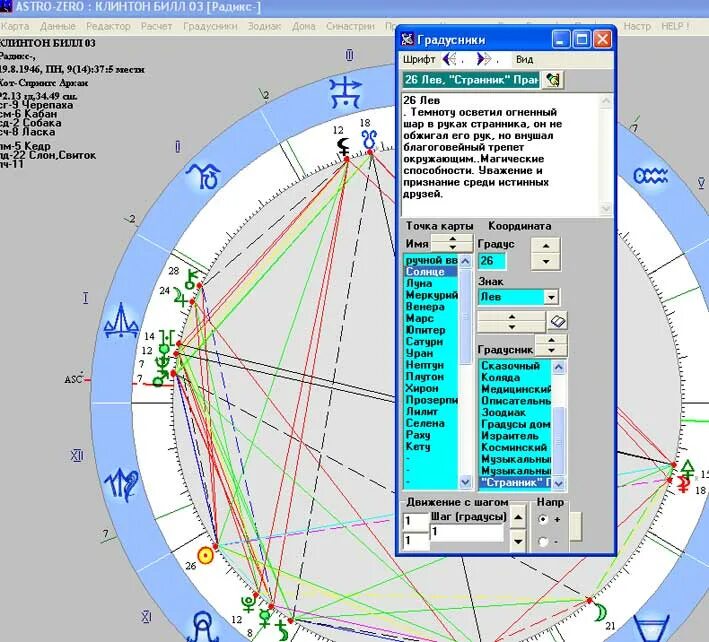Click the book icon button below Знак
The height and width of the screenshot is (642, 709).
[558, 321]
